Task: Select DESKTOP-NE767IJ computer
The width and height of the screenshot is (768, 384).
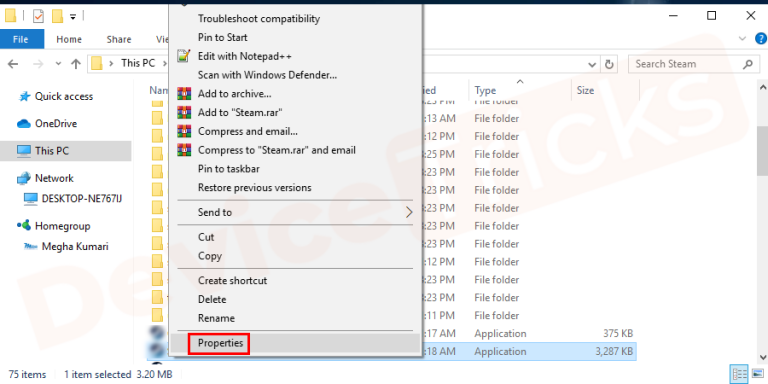Action: 82,198
